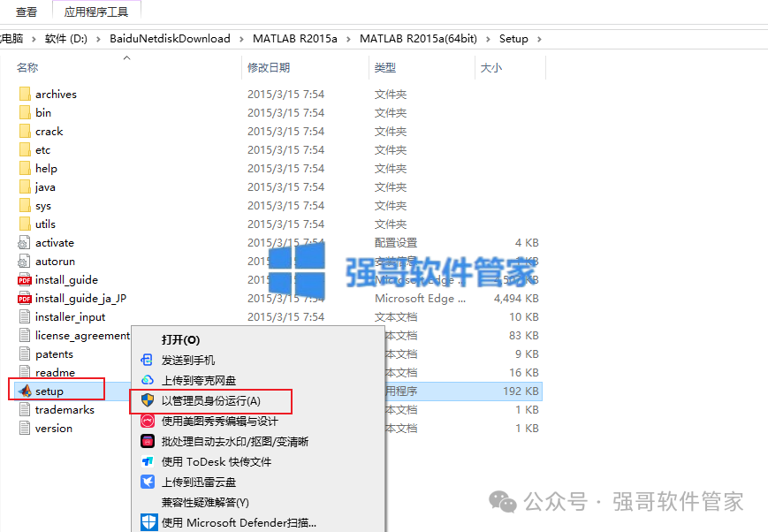Select the crack folder name
The image size is (768, 532).
click(x=49, y=132)
